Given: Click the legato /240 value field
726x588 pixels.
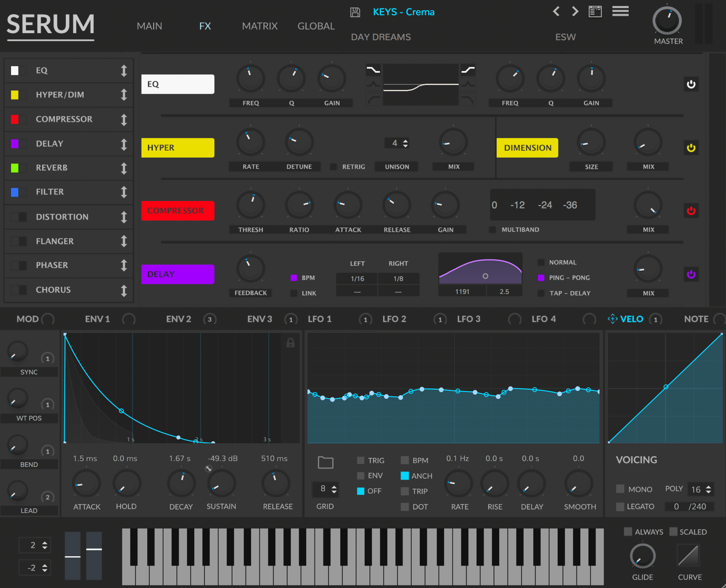Looking at the screenshot, I should pyautogui.click(x=689, y=506).
